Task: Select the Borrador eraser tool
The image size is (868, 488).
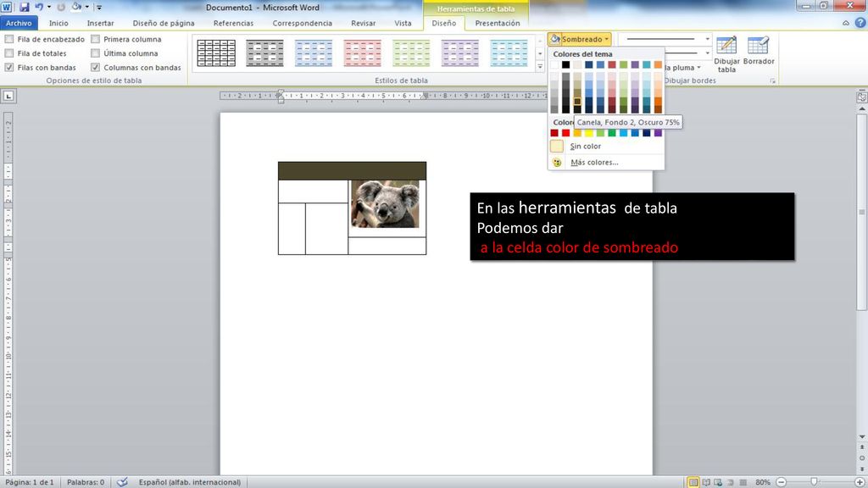Action: click(759, 51)
